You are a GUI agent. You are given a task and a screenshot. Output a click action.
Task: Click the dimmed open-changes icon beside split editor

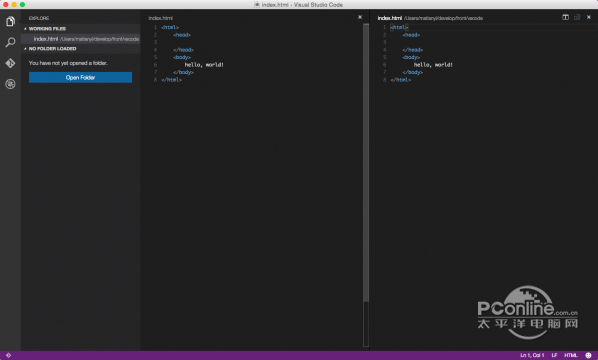(577, 17)
